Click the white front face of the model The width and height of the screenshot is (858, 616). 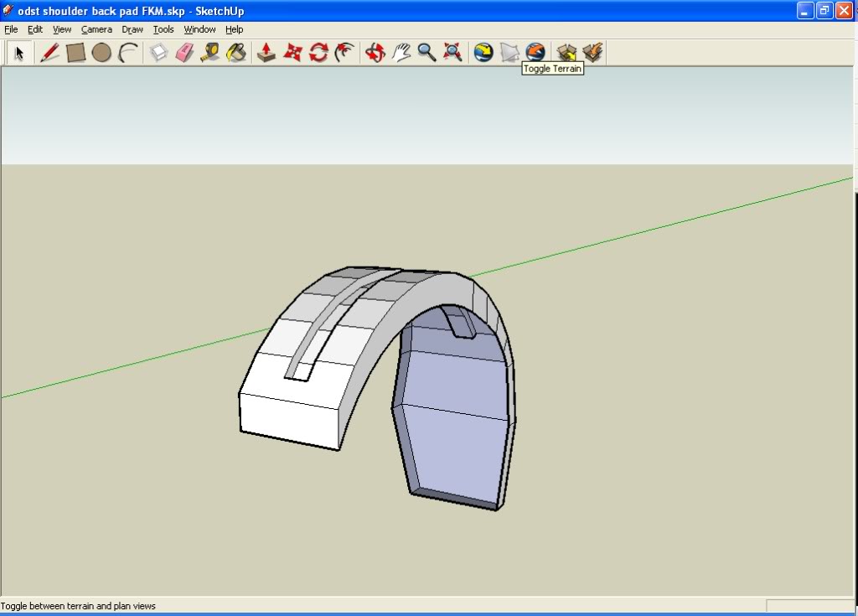[x=289, y=422]
